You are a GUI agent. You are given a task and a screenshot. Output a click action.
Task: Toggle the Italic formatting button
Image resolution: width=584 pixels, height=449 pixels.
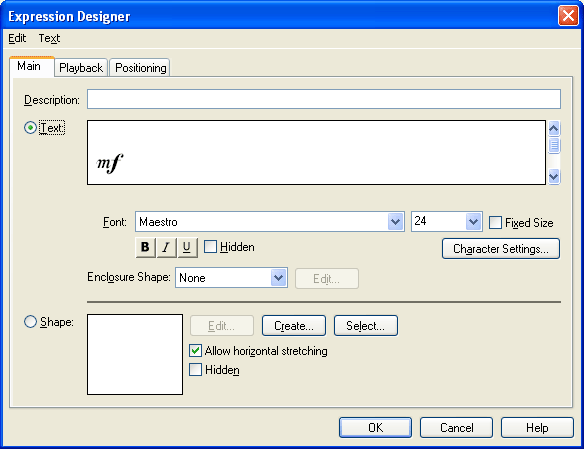click(166, 247)
